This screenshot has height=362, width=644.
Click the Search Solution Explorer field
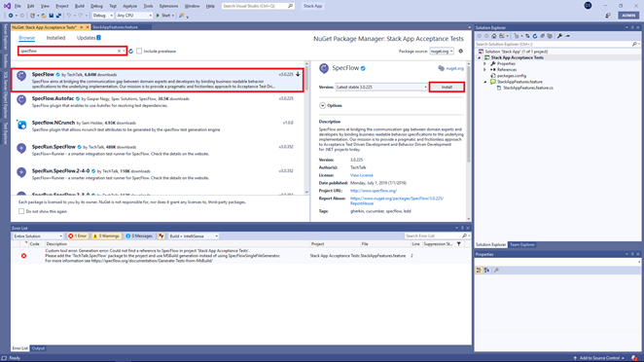pyautogui.click(x=557, y=44)
